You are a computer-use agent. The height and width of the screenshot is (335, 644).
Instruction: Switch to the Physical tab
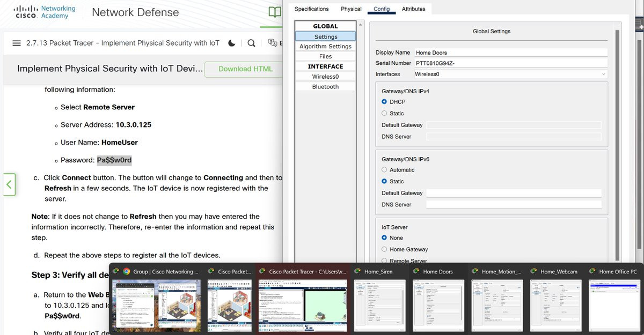[351, 9]
